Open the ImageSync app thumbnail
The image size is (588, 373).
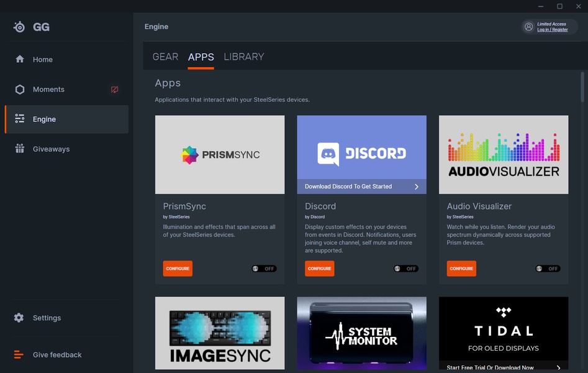pos(220,333)
